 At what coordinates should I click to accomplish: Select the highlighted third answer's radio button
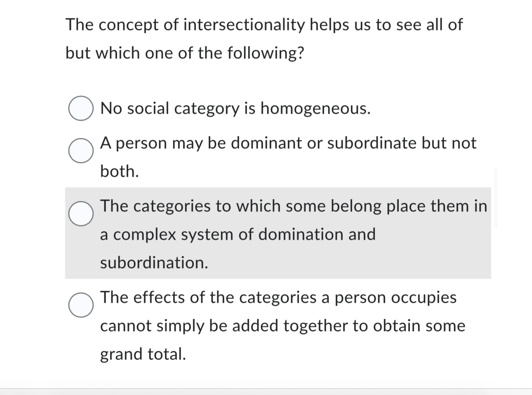click(x=81, y=213)
